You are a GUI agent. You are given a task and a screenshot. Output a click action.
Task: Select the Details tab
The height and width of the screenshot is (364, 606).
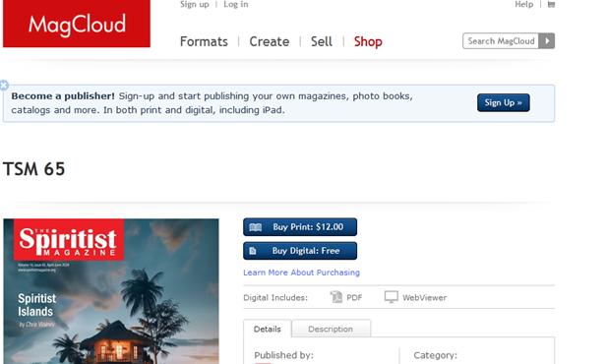click(x=267, y=329)
